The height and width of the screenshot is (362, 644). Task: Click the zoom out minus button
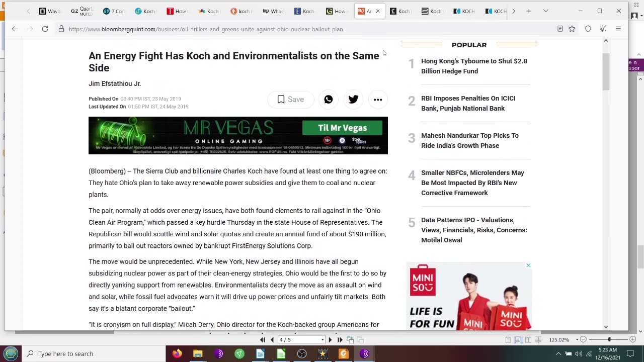click(x=583, y=340)
